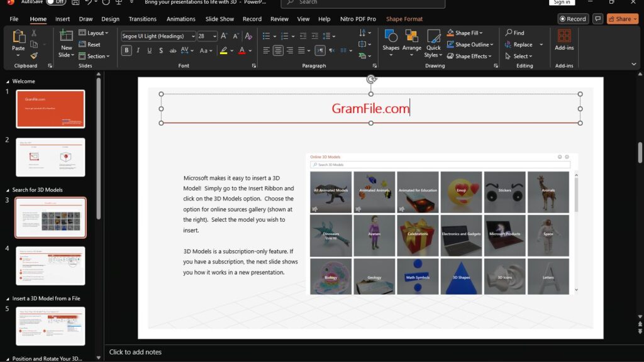Select the Arrange tool
This screenshot has height=362, width=644.
pyautogui.click(x=412, y=44)
